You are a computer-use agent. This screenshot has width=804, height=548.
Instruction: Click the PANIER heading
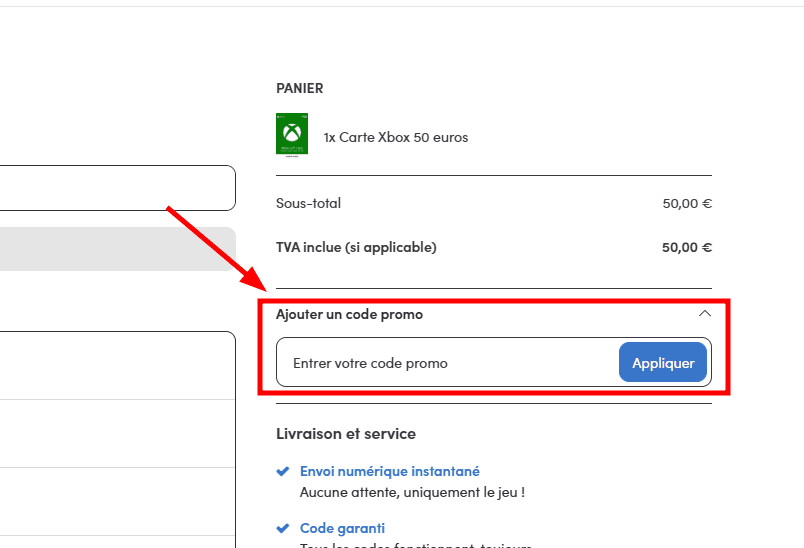tap(299, 88)
